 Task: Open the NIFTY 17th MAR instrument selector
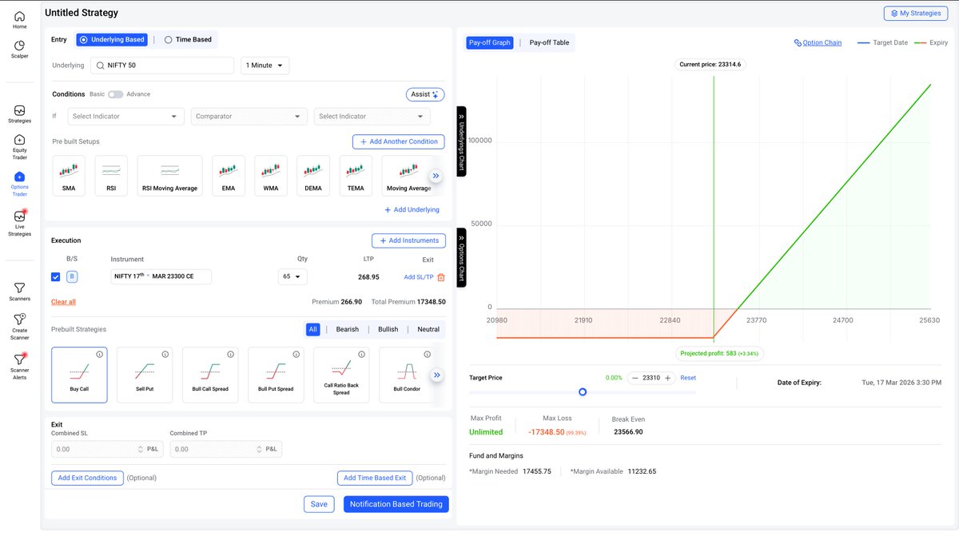161,276
